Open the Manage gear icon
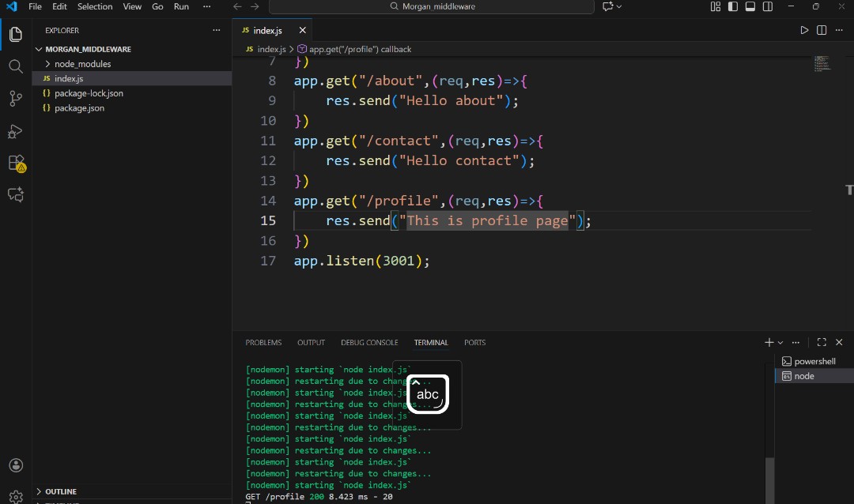 (15, 495)
